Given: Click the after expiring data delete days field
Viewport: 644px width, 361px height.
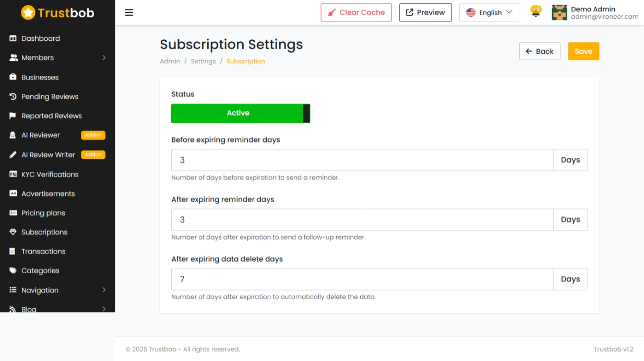Looking at the screenshot, I should coord(362,280).
